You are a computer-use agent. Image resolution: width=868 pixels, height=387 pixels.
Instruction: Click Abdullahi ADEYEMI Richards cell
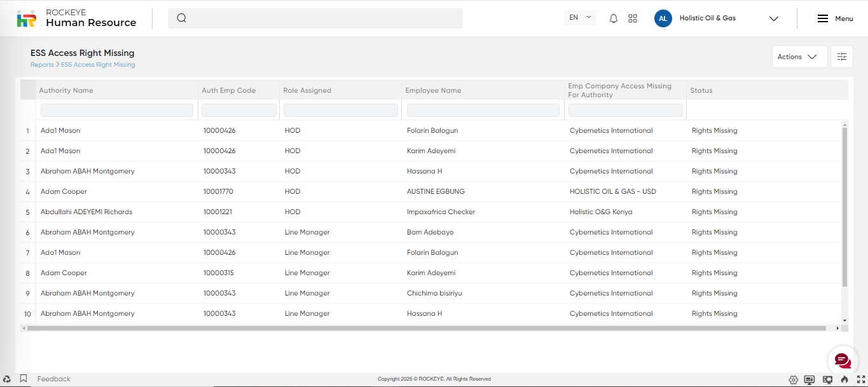[x=86, y=212]
